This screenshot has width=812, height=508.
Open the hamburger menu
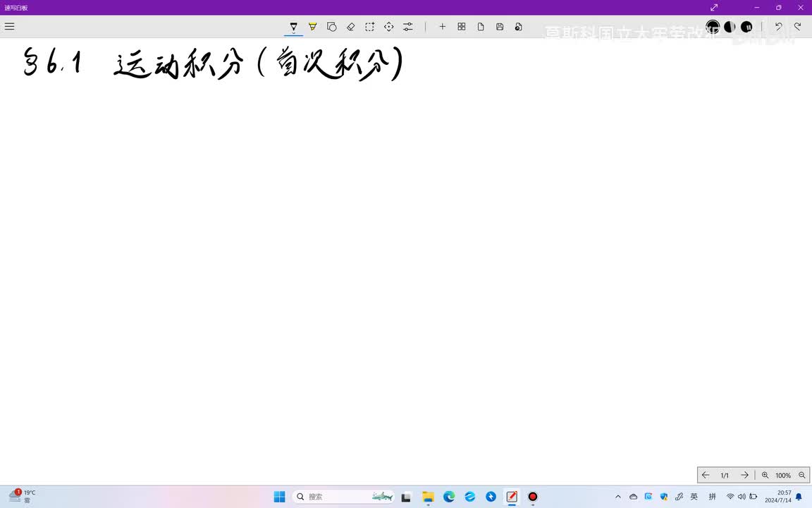tap(9, 26)
